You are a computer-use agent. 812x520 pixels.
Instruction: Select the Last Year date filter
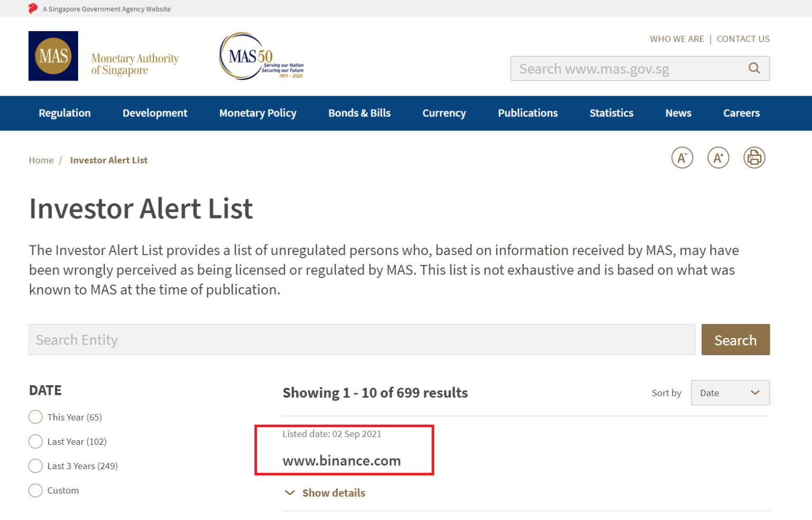(x=35, y=441)
